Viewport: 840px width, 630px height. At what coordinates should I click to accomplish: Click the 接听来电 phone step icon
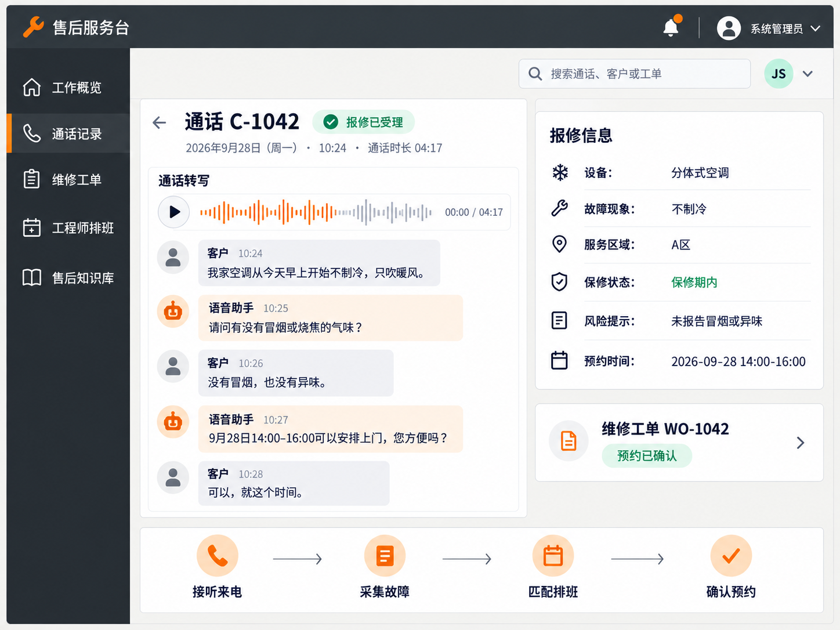pyautogui.click(x=218, y=556)
